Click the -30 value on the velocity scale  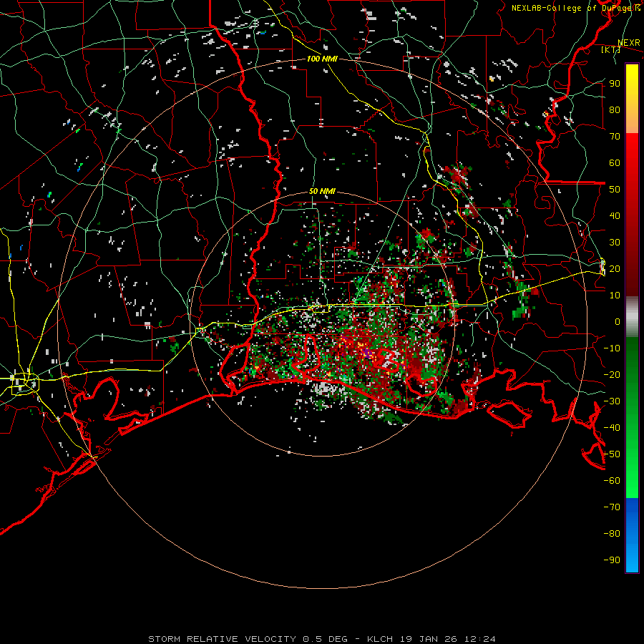pyautogui.click(x=612, y=401)
